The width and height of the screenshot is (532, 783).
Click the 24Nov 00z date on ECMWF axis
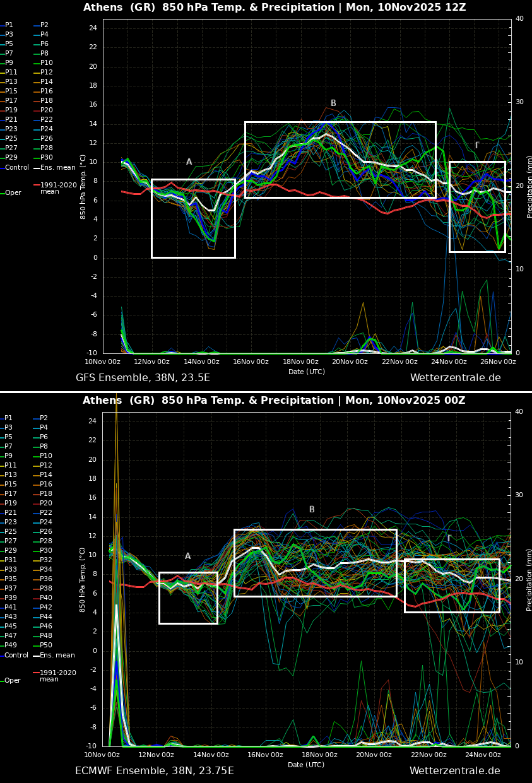coord(483,755)
